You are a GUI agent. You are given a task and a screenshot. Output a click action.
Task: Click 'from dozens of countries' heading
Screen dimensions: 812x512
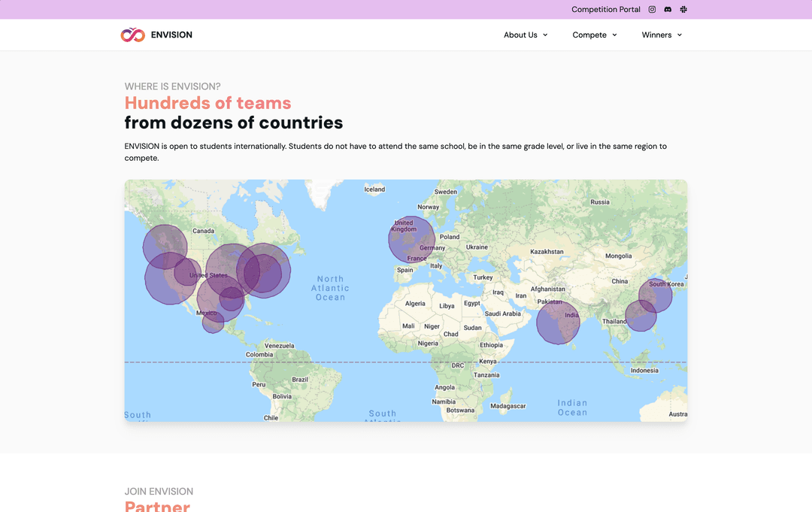click(x=234, y=123)
